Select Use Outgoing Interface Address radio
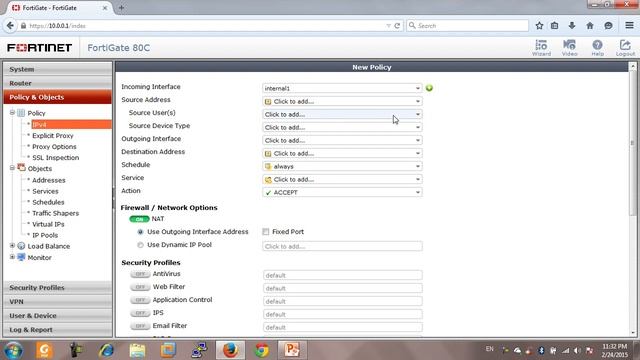This screenshot has width=640, height=360. [x=140, y=232]
